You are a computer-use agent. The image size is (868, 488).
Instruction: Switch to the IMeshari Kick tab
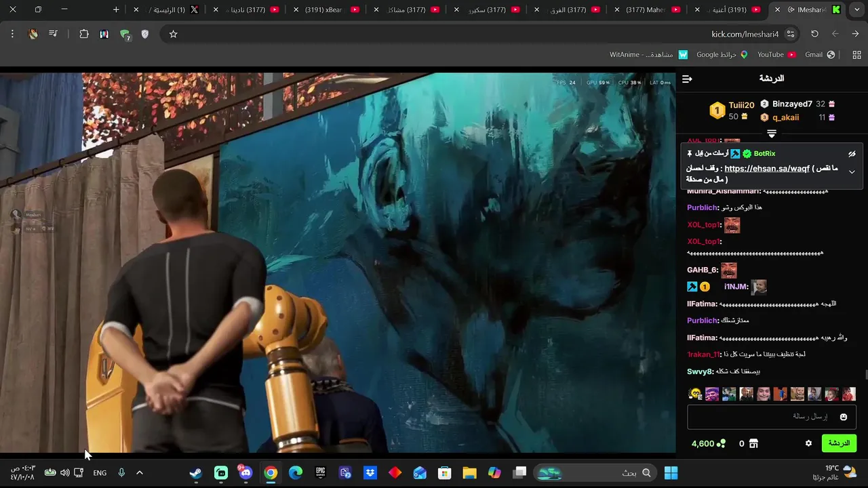click(808, 9)
